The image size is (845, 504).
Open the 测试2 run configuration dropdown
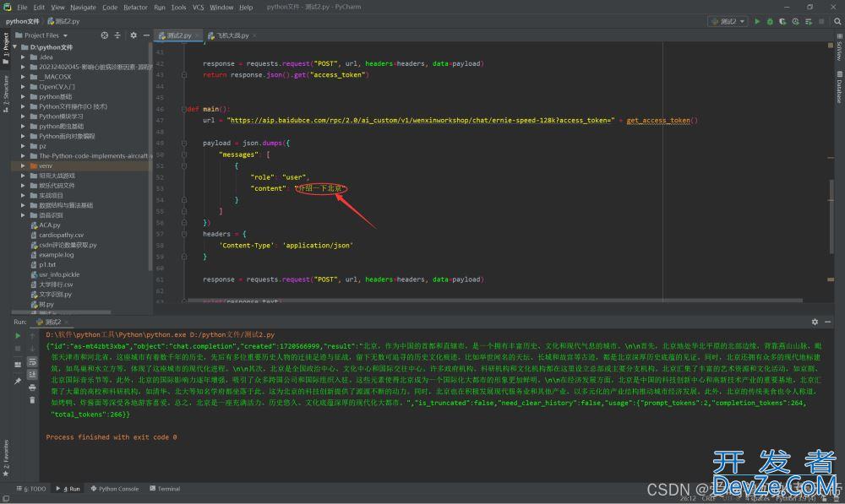(728, 22)
